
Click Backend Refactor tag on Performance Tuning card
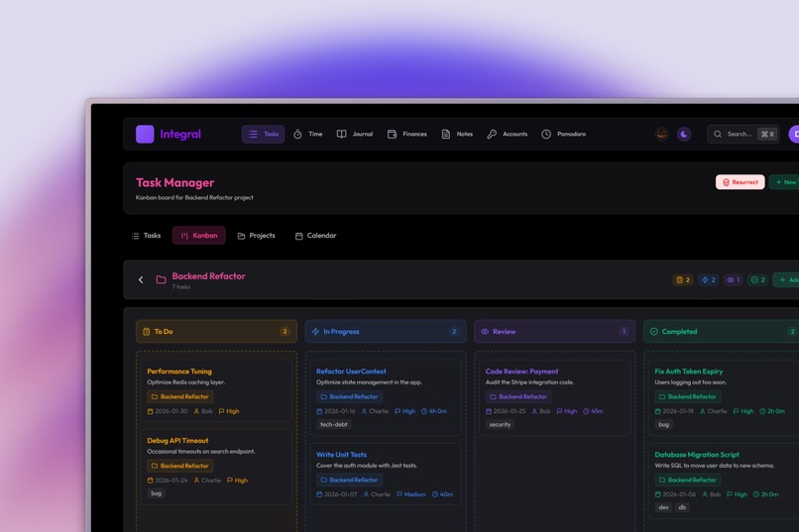180,396
